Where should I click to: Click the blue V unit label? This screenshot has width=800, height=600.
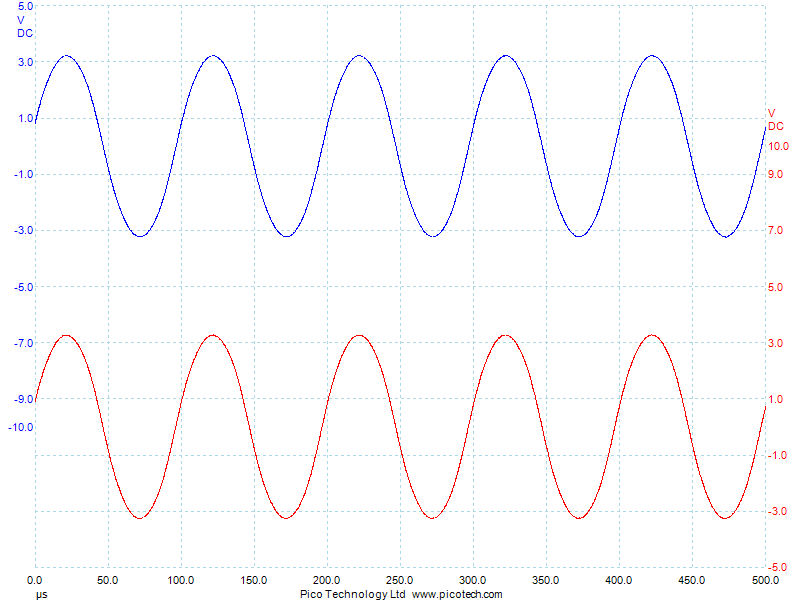(x=21, y=20)
